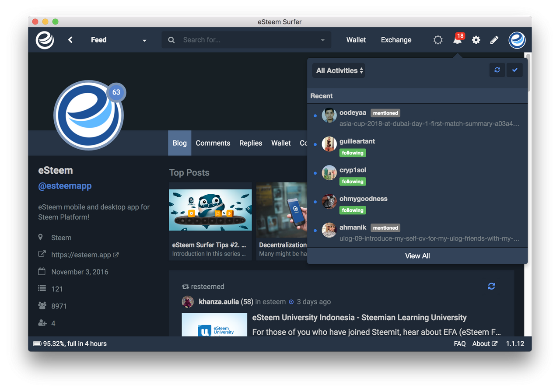Click the resteemed icon on the post
The image size is (560, 392).
tap(185, 287)
